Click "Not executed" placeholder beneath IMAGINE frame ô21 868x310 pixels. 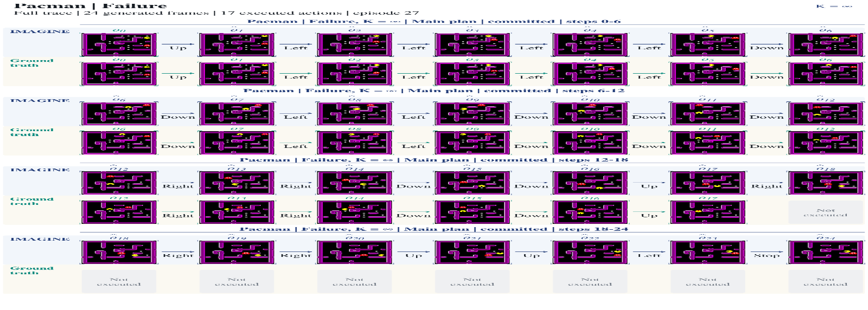[x=473, y=282]
